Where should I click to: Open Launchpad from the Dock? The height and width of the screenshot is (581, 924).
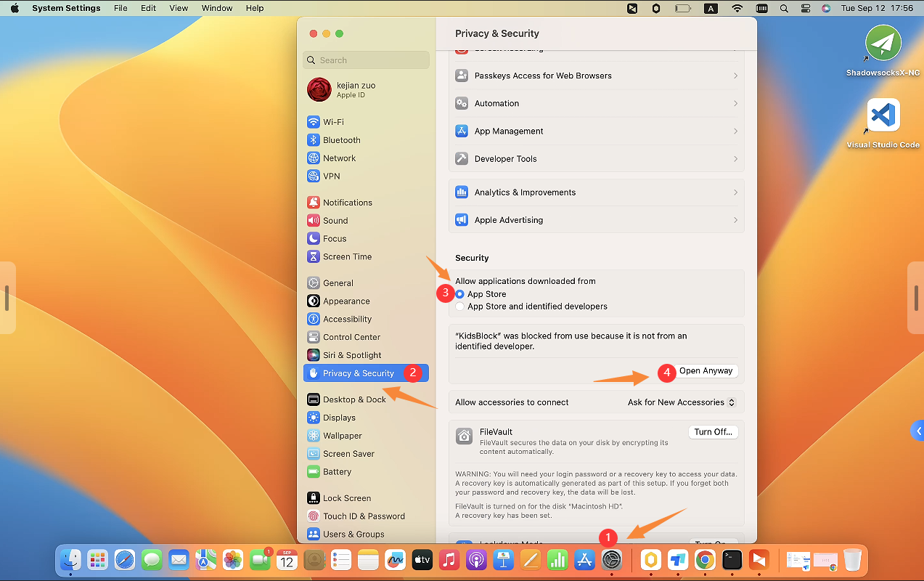98,560
